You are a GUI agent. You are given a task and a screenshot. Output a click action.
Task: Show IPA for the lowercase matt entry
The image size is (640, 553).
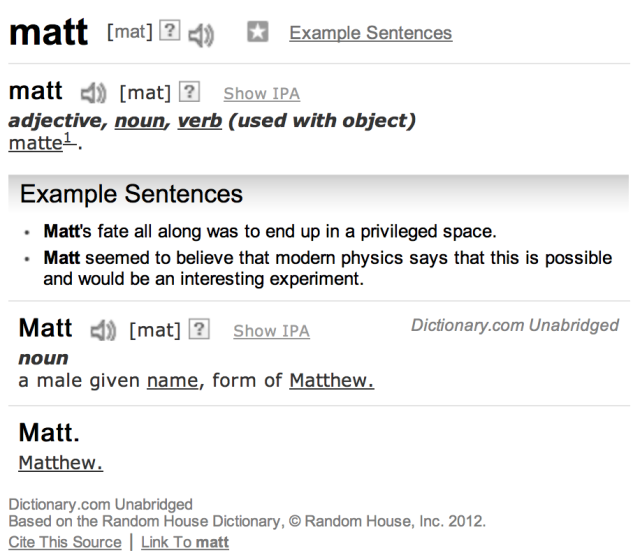tap(261, 94)
